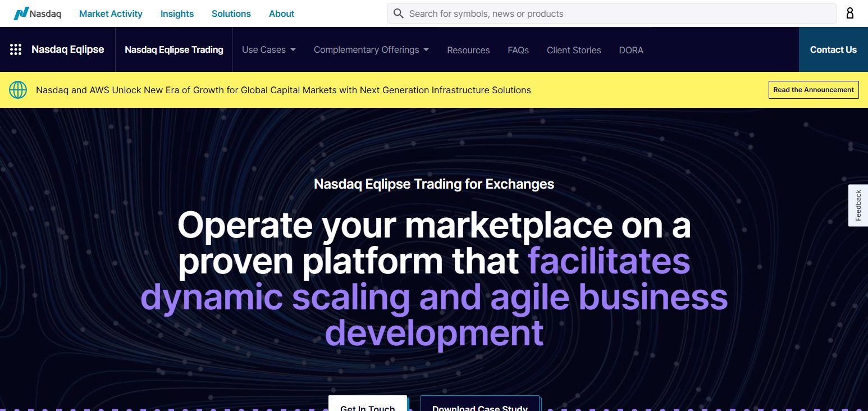Open the Resources page
The image size is (868, 411).
(468, 50)
